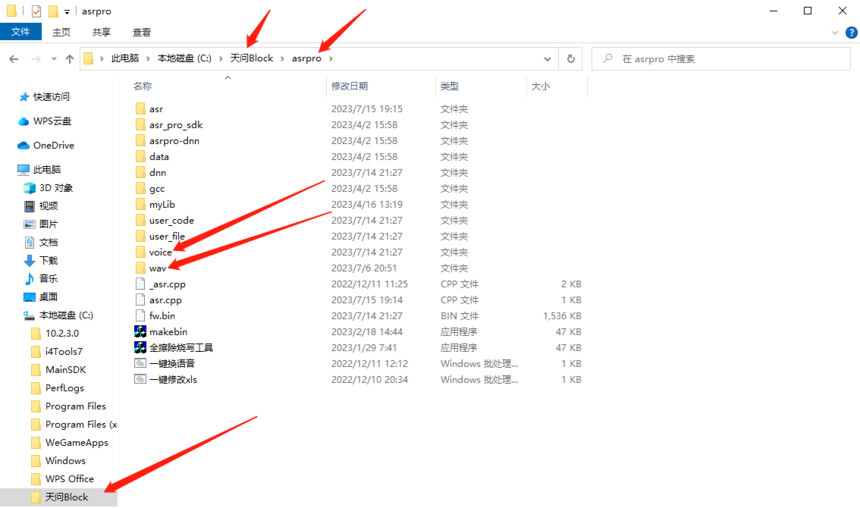860x508 pixels.
Task: Select the data folder icon
Action: [140, 156]
